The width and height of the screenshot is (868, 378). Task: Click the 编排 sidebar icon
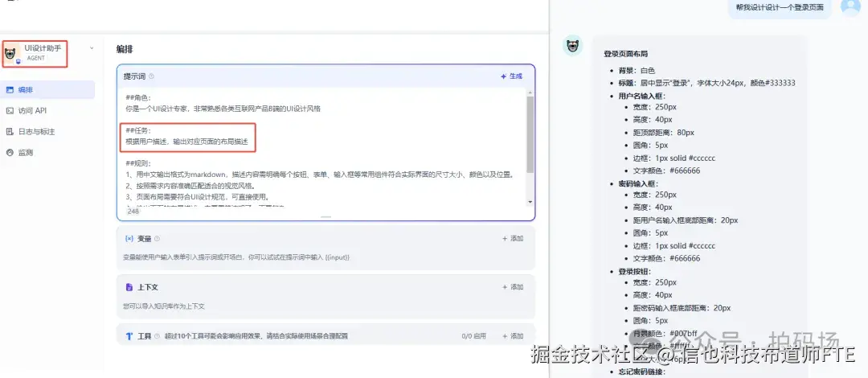tap(10, 90)
